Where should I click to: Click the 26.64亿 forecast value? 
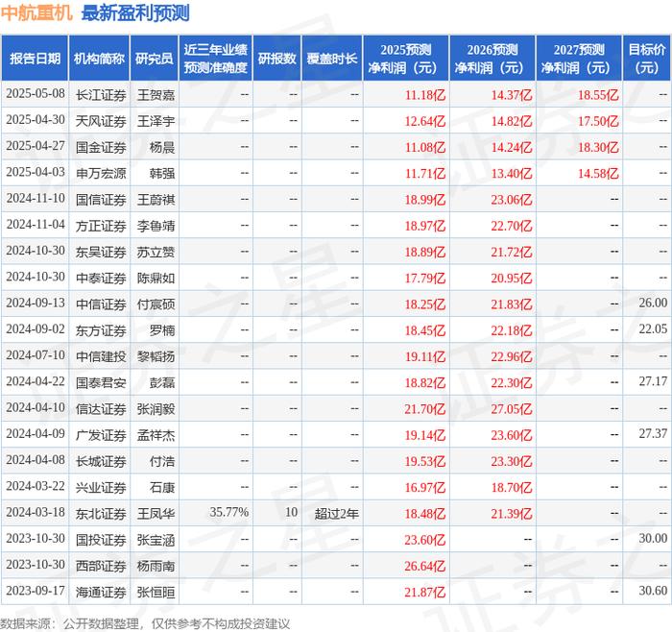424,566
